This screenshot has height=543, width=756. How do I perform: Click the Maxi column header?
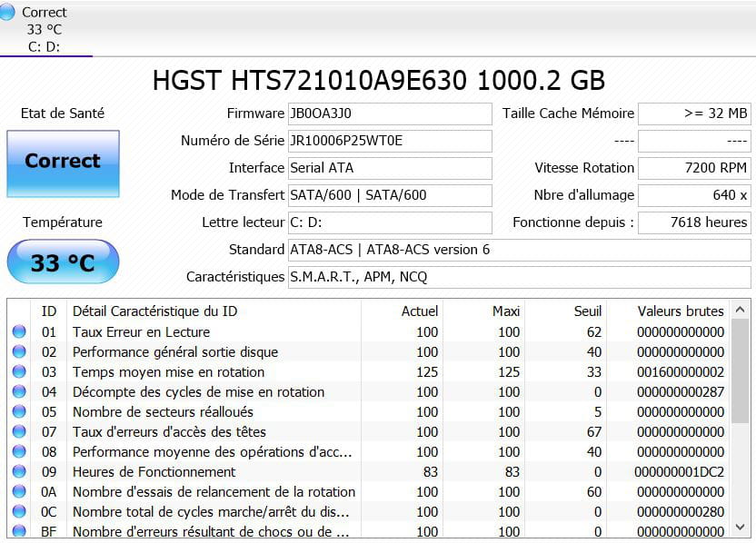pos(483,311)
